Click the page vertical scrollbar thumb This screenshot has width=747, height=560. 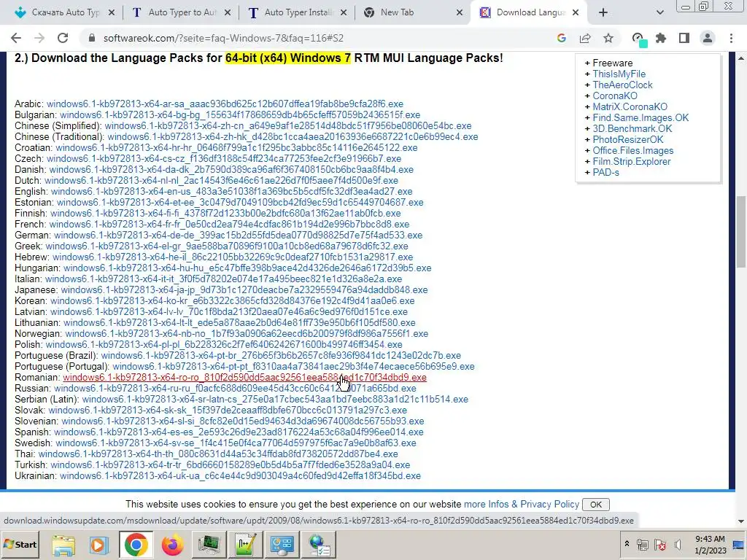pos(741,232)
